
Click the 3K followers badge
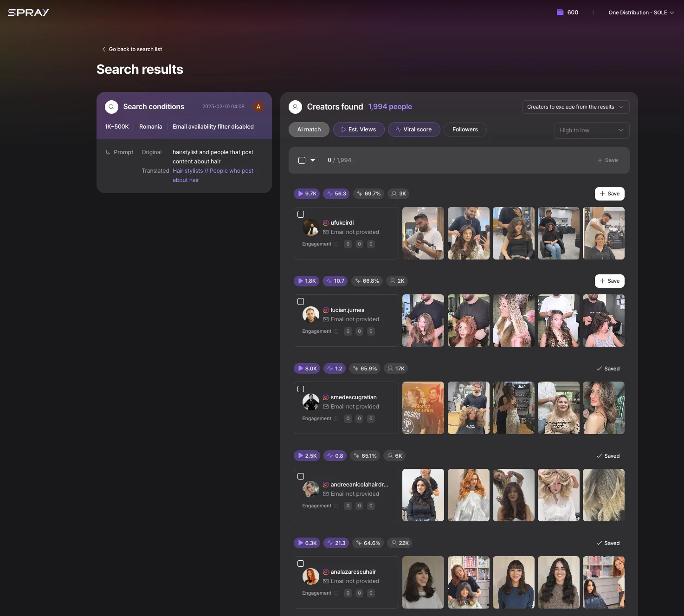point(399,194)
